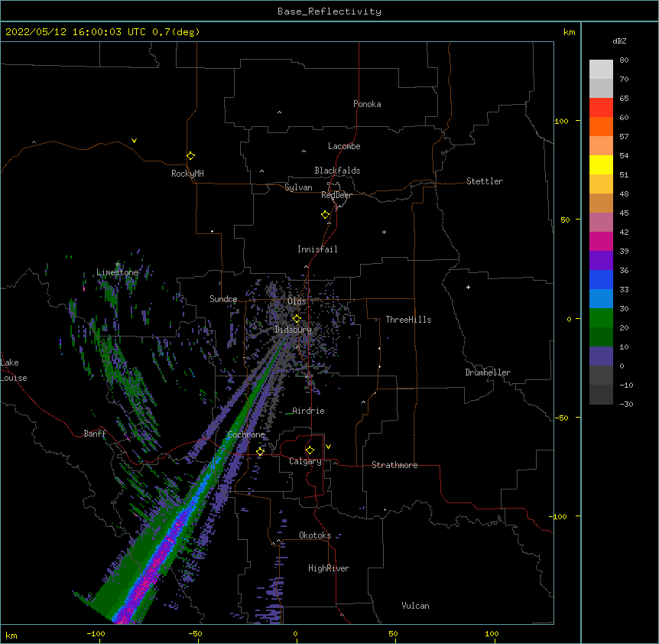Click the yellow diamond marker above Calgary label
This screenshot has width=659, height=644.
310,450
